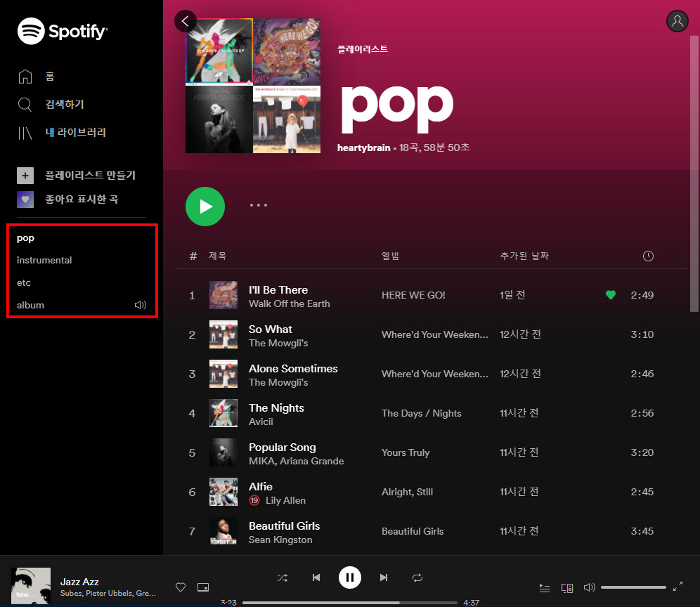Click the main view vertical scrollbar
Viewport: 700px width, 607px height.
click(x=694, y=174)
